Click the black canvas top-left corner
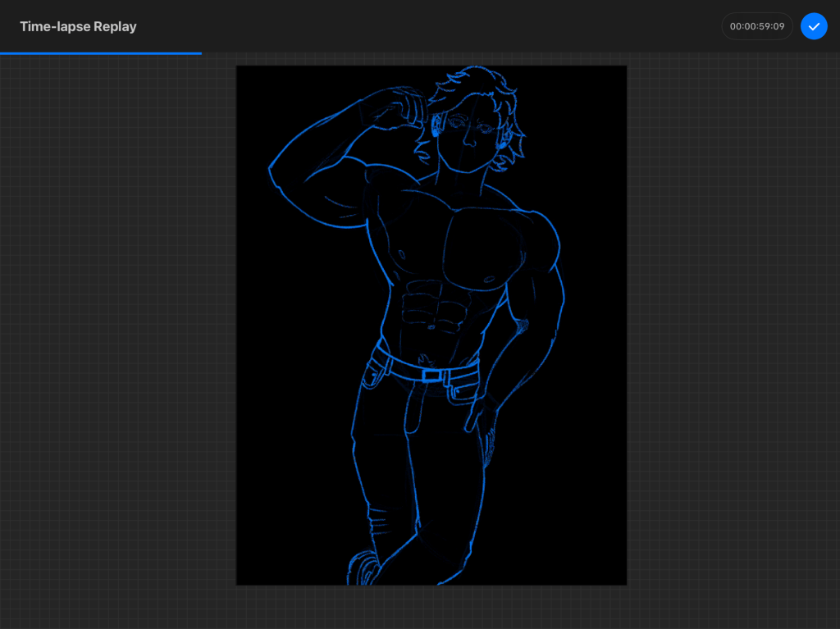840x629 pixels. tap(243, 72)
